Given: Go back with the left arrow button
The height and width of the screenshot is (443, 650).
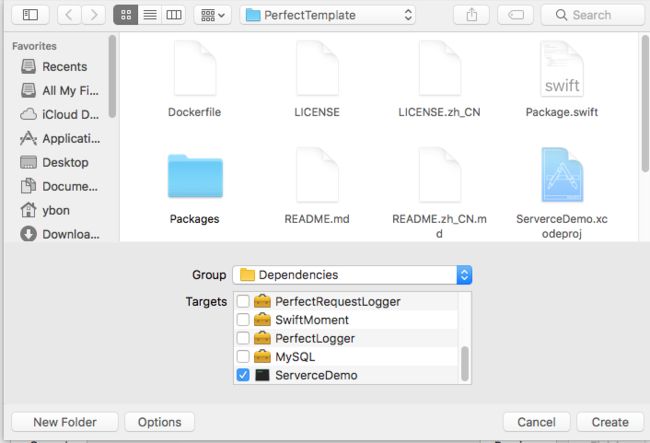Looking at the screenshot, I should tap(69, 15).
